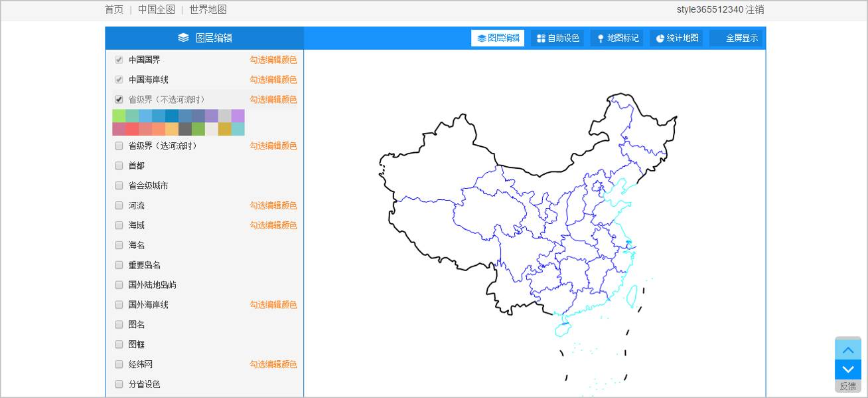Click the 图层编辑 panel header icon

coord(184,38)
